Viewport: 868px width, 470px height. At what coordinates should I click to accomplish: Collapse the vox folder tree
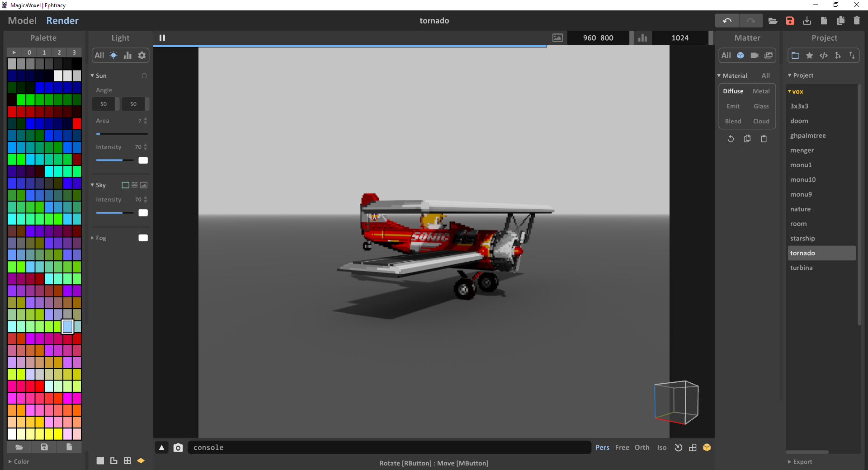tap(790, 91)
